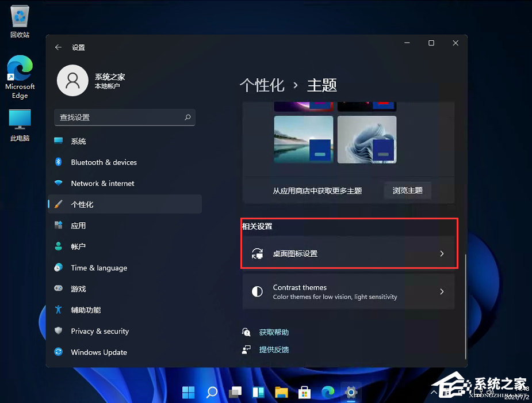
Task: Select 个性化 in the settings navigation
Action: point(86,204)
